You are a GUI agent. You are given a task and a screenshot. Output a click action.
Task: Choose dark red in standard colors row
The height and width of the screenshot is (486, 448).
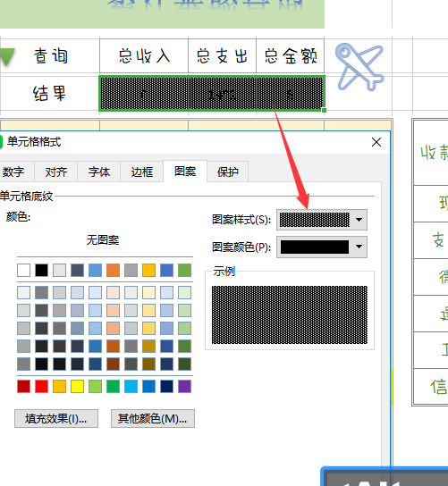point(23,387)
